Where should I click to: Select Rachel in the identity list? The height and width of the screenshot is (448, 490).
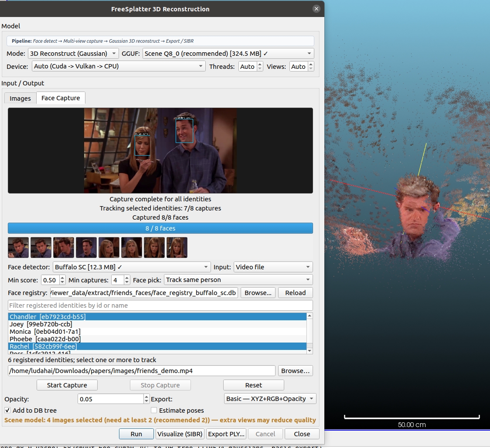coord(157,346)
